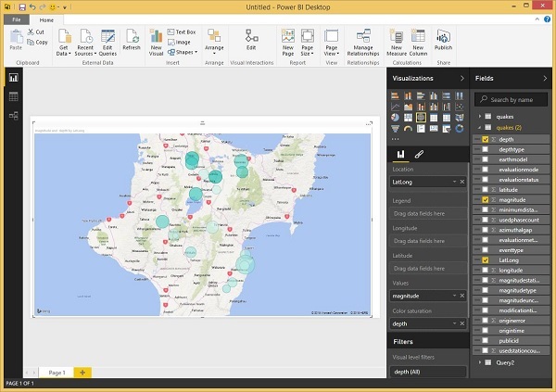Viewport: 556px width, 392px height.
Task: Open the Format tab paint roller icon
Action: [420, 154]
